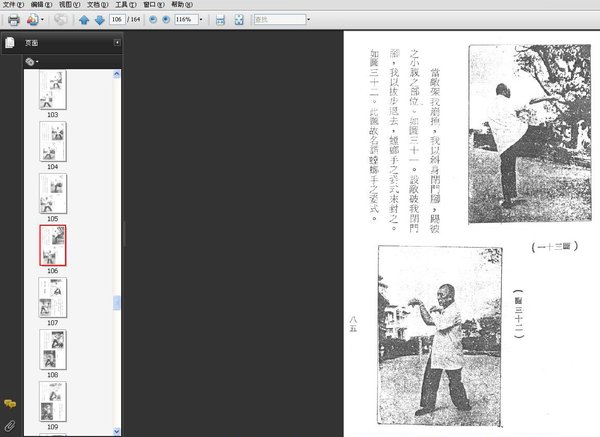The height and width of the screenshot is (437, 600).
Task: Select page 105 thumbnail
Action: tap(53, 194)
